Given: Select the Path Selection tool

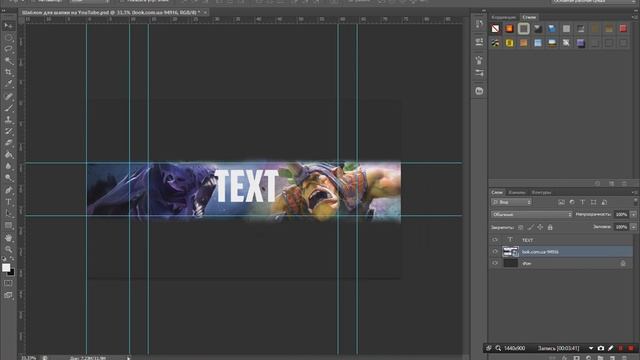Looking at the screenshot, I should [8, 213].
